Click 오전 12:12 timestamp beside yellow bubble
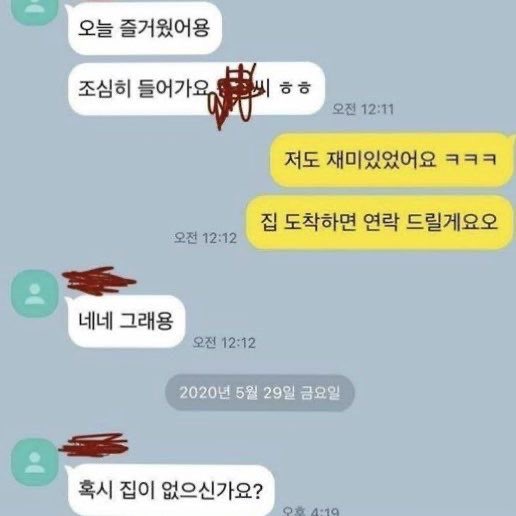The image size is (516, 516). pyautogui.click(x=206, y=238)
